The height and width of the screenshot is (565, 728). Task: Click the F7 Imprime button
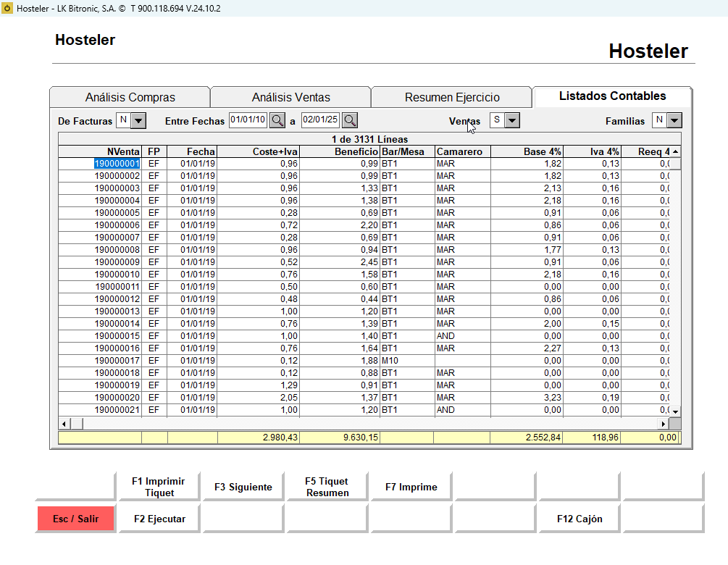point(411,487)
